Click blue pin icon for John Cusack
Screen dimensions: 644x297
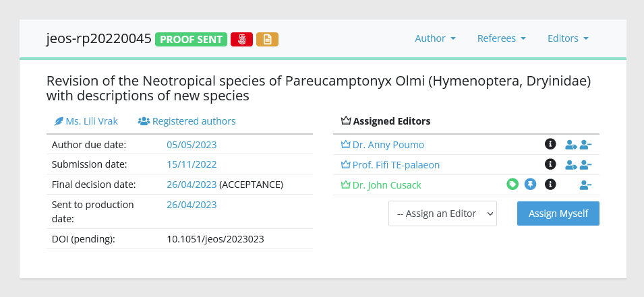530,184
